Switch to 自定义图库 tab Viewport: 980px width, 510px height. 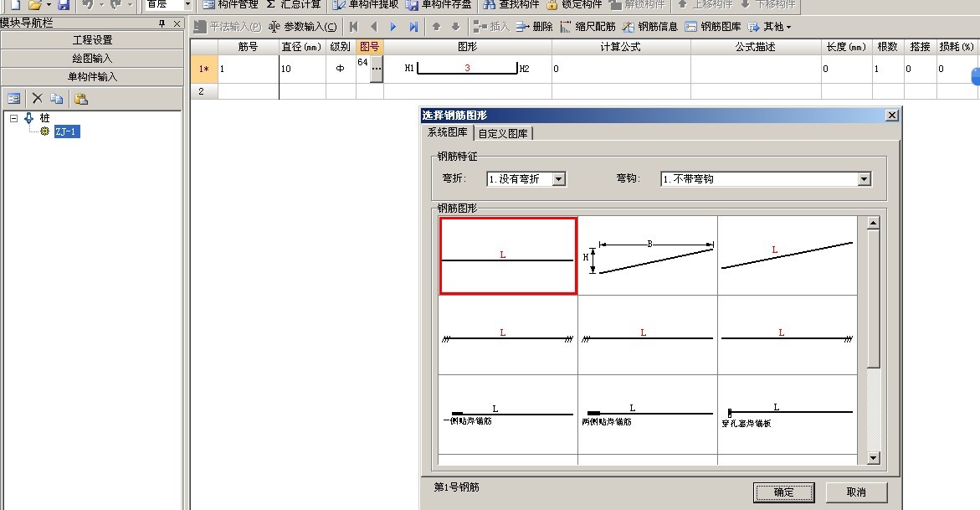click(503, 133)
